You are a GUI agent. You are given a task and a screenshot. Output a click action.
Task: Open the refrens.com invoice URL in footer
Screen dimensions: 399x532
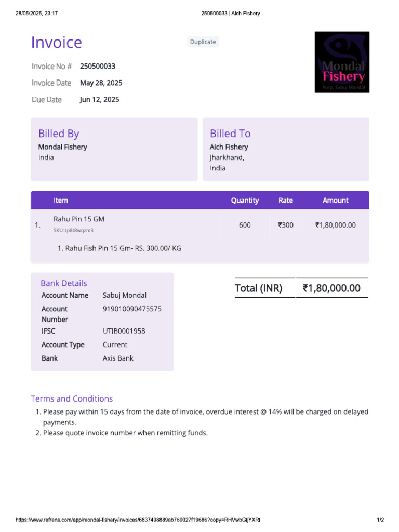click(x=138, y=520)
